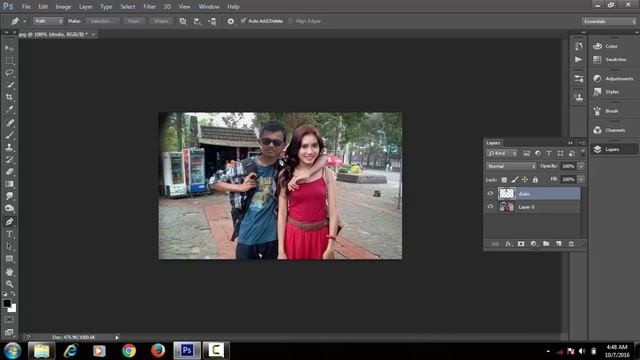Viewport: 640px width, 360px height.
Task: Toggle lock image pixels
Action: [515, 180]
